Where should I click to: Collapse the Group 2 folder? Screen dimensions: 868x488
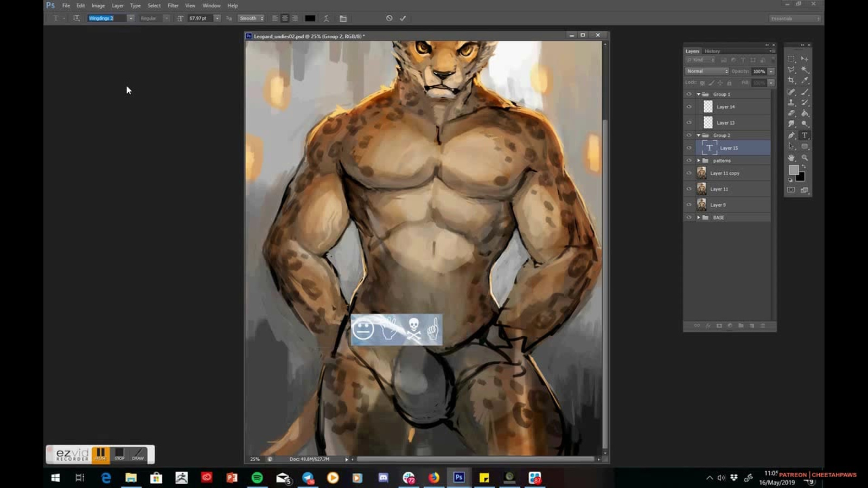[x=698, y=136]
